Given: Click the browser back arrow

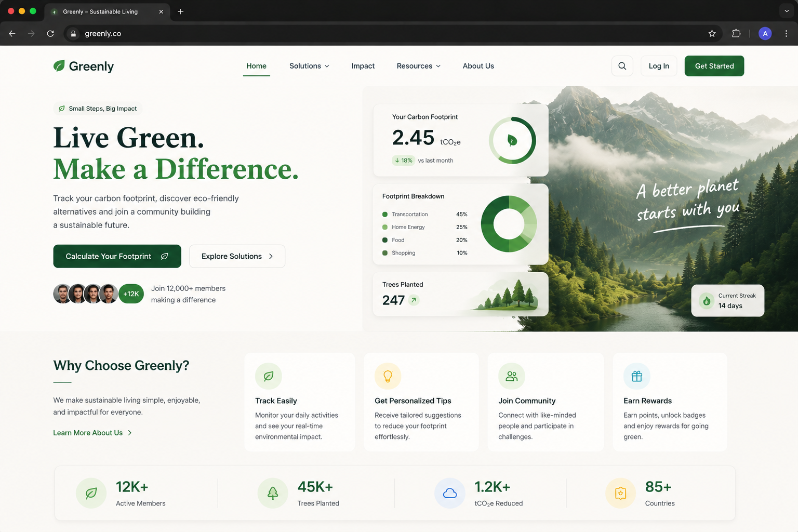Looking at the screenshot, I should pyautogui.click(x=12, y=33).
